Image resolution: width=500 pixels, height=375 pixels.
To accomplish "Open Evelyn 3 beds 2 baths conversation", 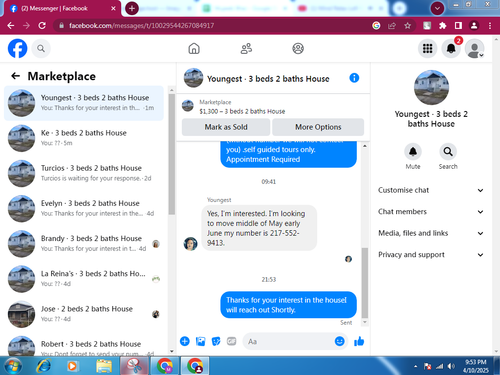I will [x=84, y=208].
